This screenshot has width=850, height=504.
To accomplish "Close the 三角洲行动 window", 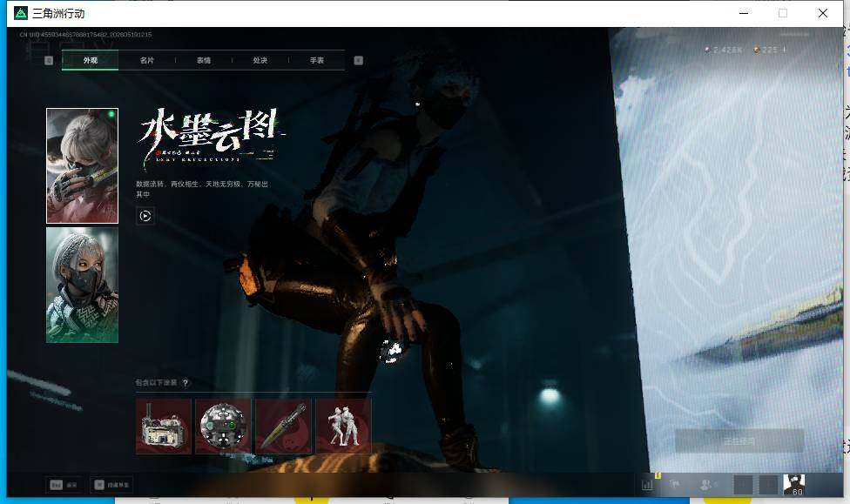I will [x=823, y=13].
